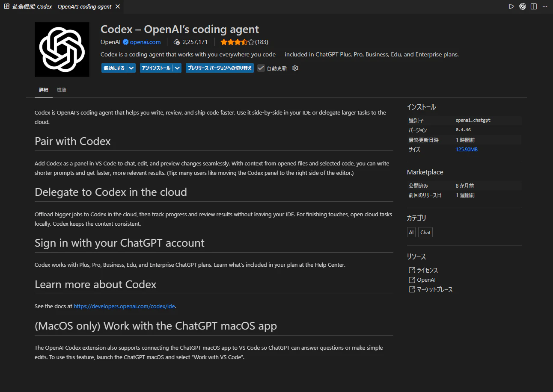Open the More Actions ellipsis menu

coord(545,6)
